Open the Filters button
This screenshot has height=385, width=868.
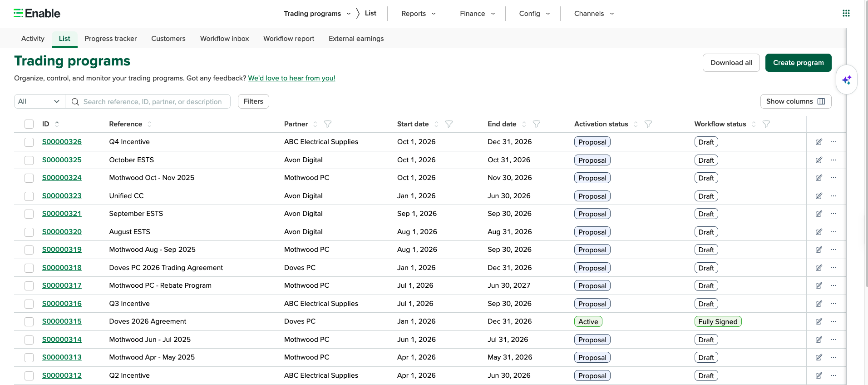pos(253,101)
